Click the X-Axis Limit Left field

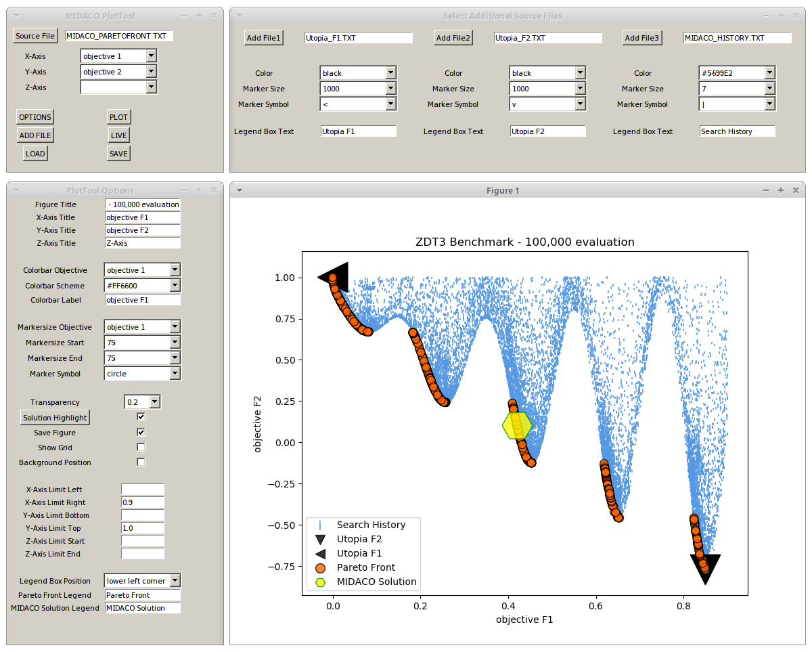(143, 490)
